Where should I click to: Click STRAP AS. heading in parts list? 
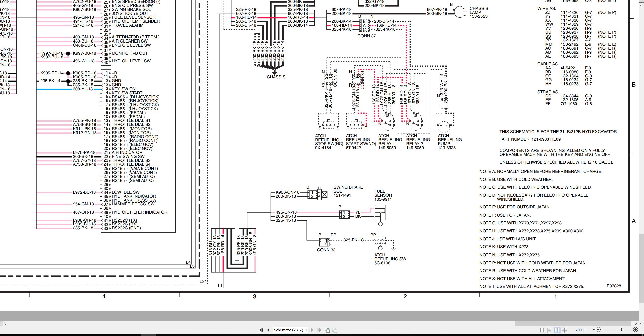coord(548,92)
